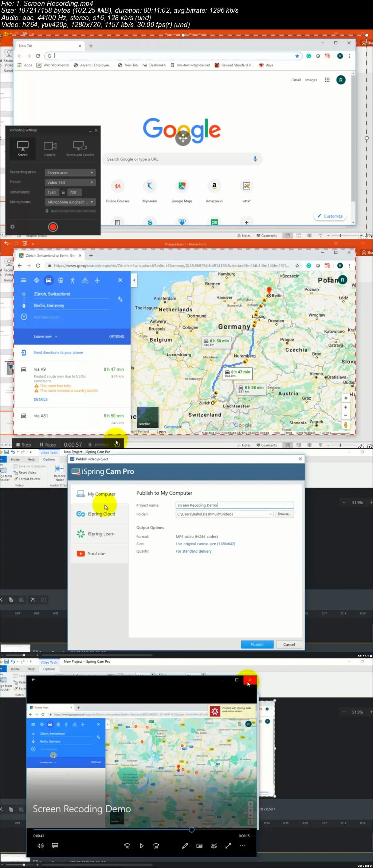Click bookmark star in New Tab address bar

point(297,56)
